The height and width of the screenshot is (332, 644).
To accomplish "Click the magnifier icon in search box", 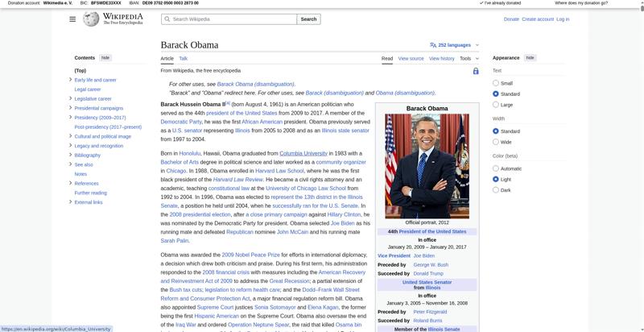I will click(166, 19).
